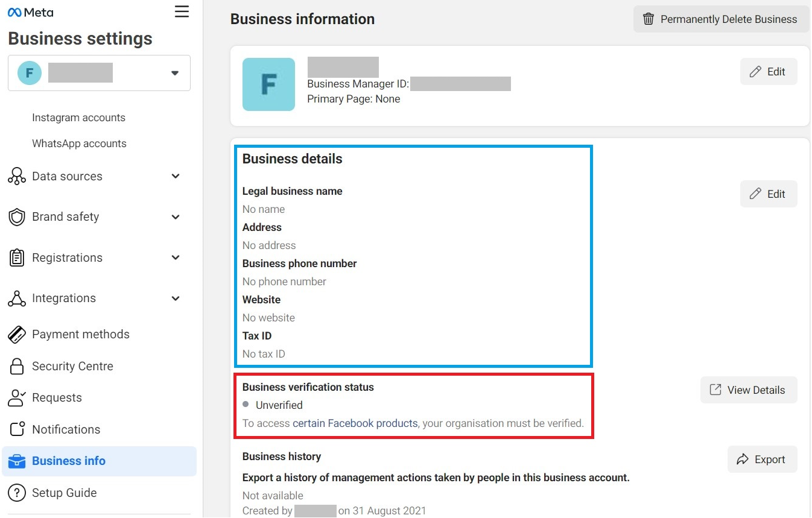Click the Meta logo
This screenshot has width=812, height=518.
tap(30, 13)
